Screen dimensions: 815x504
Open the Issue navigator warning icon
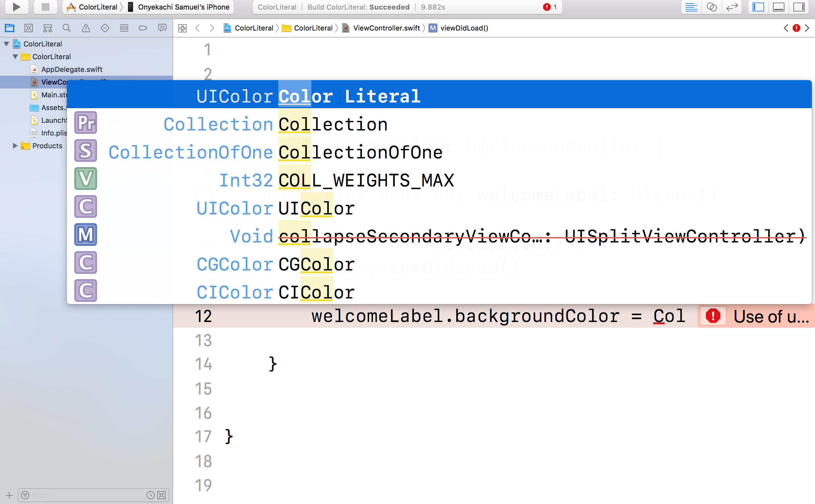(86, 28)
